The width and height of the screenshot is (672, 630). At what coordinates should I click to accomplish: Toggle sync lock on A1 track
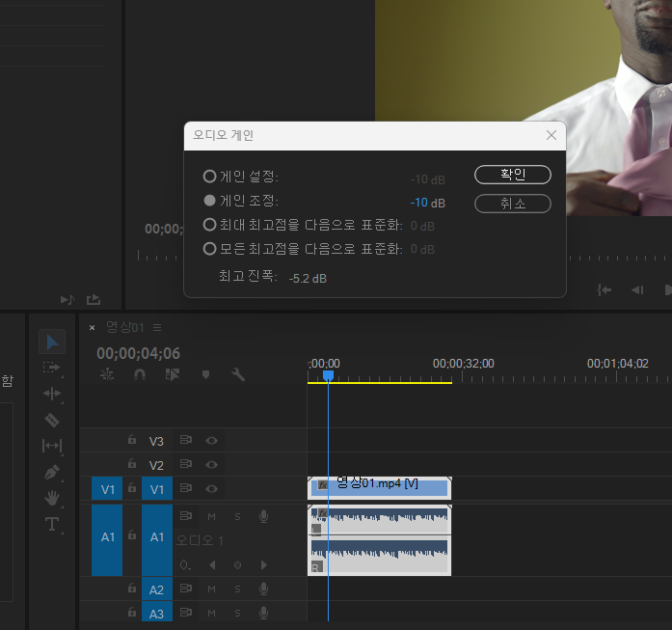tap(185, 516)
